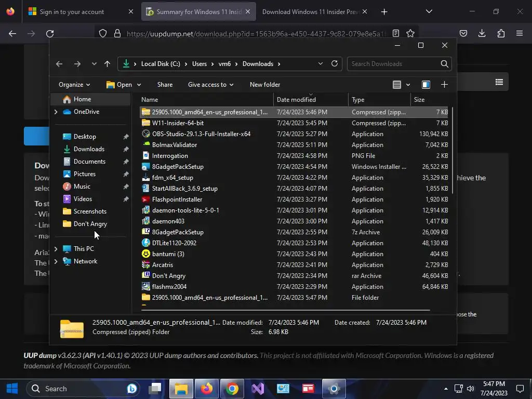Select the BolmaxValidator application
Screen dimensions: 532x399
coord(295,144)
